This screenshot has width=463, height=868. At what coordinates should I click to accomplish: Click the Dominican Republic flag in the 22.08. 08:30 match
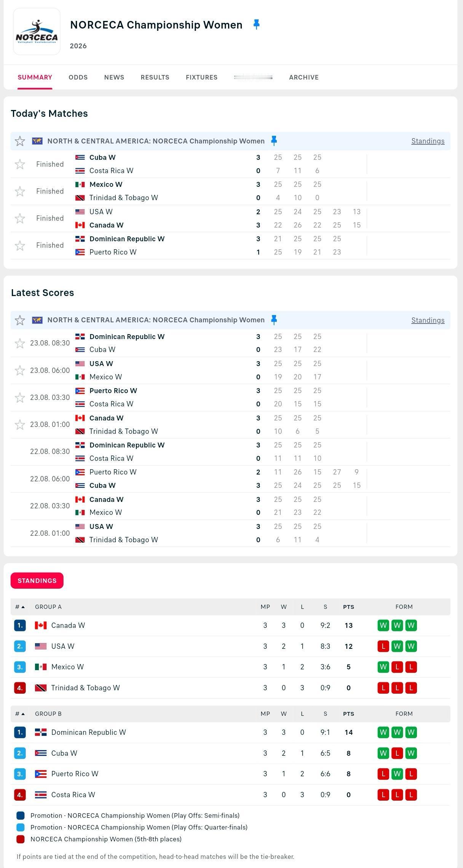click(x=80, y=445)
